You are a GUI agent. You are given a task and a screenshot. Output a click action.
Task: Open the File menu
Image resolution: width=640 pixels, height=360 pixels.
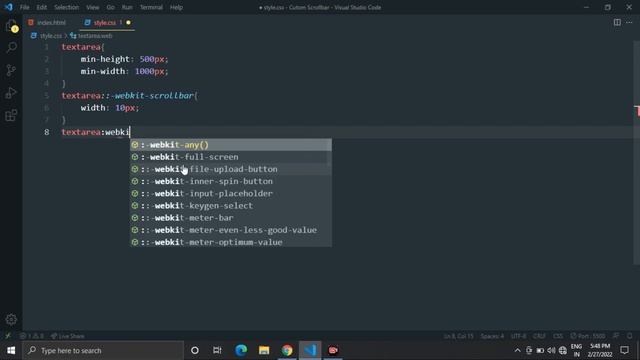point(24,7)
